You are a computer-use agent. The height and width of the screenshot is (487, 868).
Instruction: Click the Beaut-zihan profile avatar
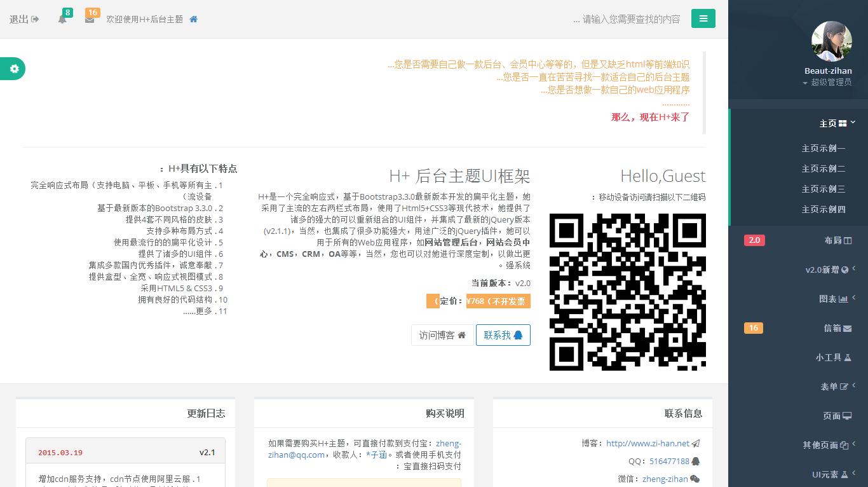click(831, 41)
